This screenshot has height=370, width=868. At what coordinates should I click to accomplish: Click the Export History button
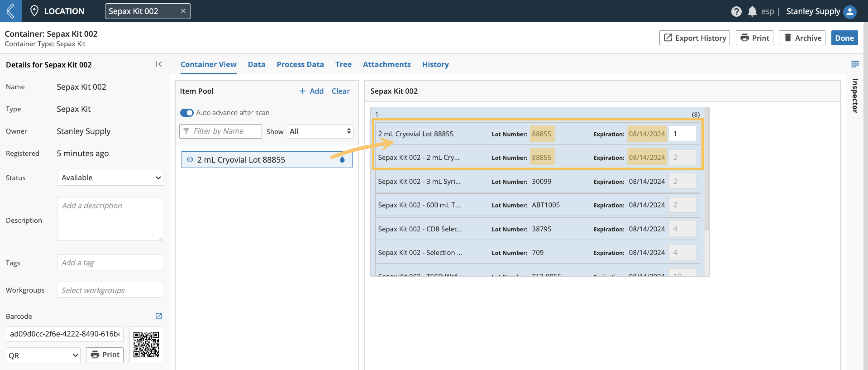point(694,38)
